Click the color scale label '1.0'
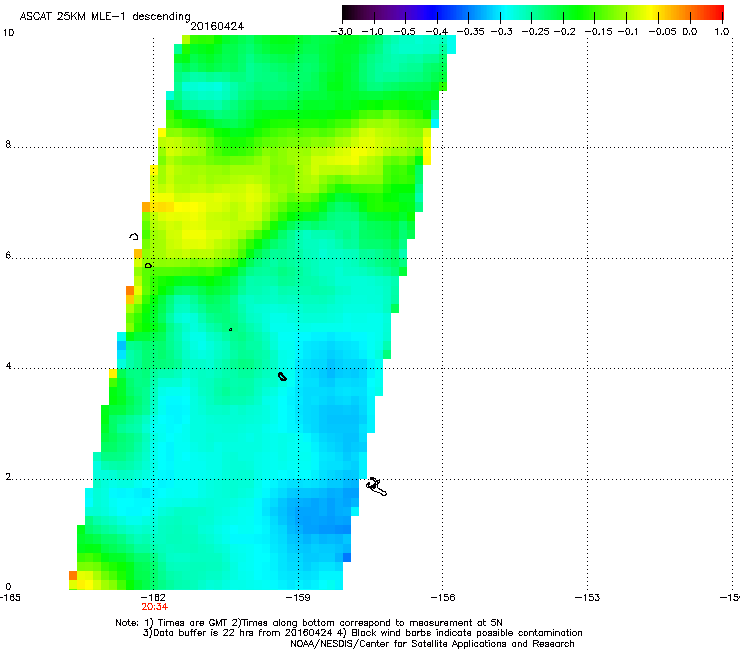 (721, 32)
